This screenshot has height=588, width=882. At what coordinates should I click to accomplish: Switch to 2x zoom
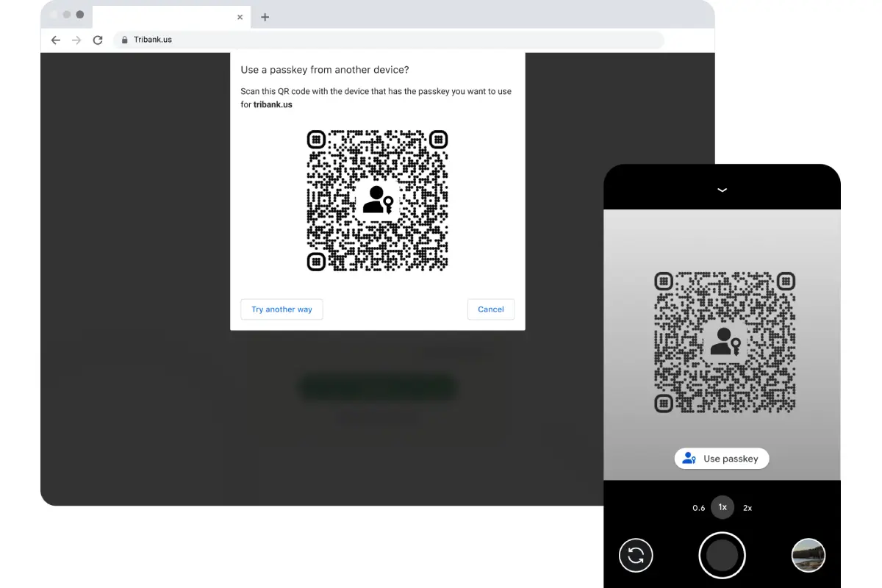747,507
